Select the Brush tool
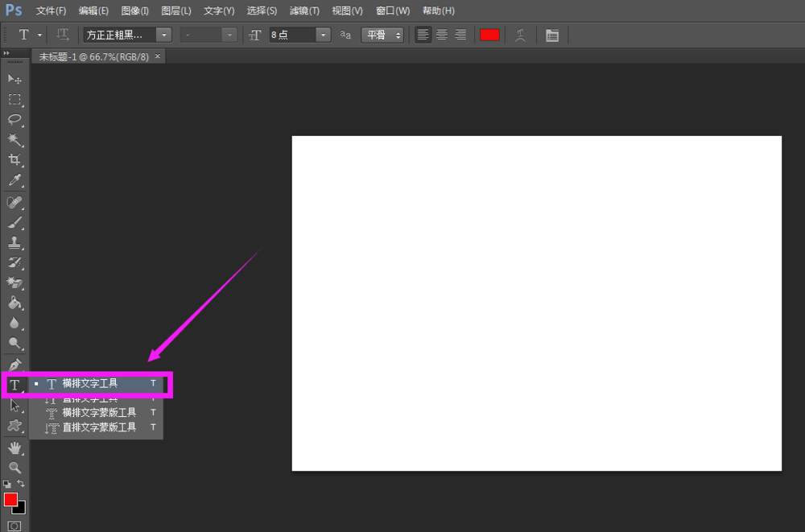 pyautogui.click(x=14, y=222)
